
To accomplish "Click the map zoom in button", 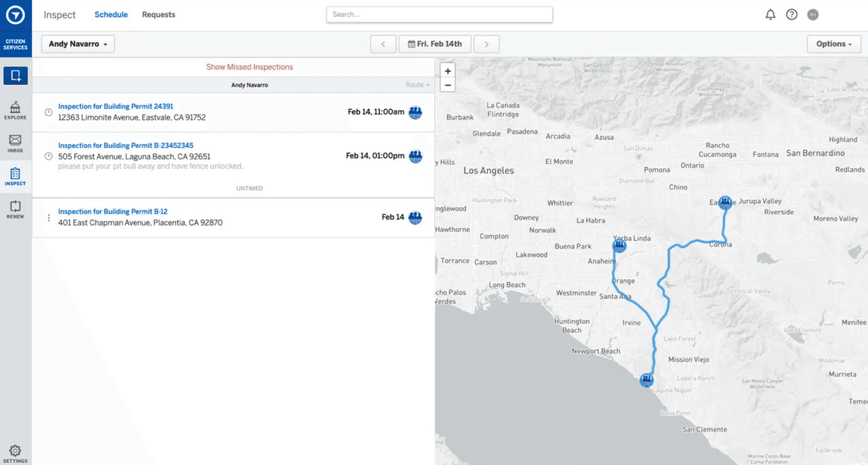I will (448, 71).
